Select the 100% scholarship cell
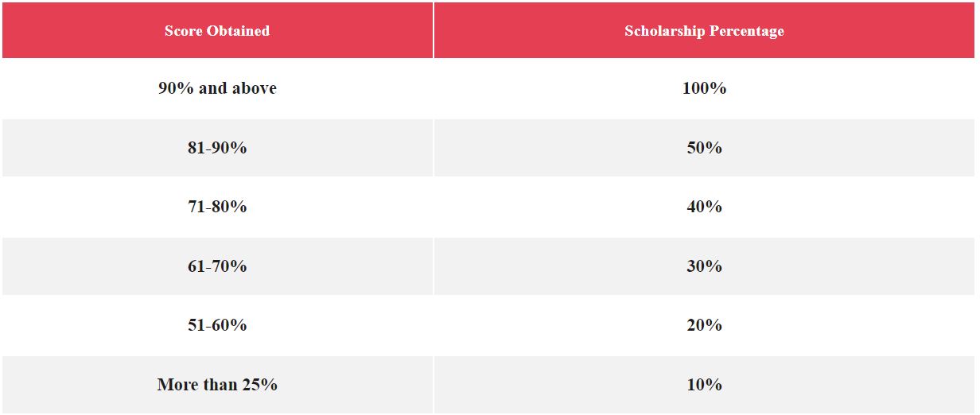This screenshot has height=415, width=980. 704,88
